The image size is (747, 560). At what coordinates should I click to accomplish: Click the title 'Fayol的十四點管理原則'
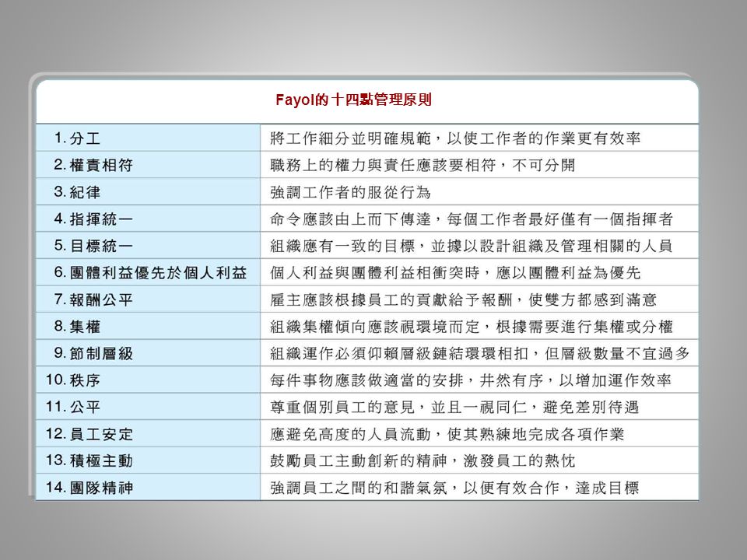[353, 100]
